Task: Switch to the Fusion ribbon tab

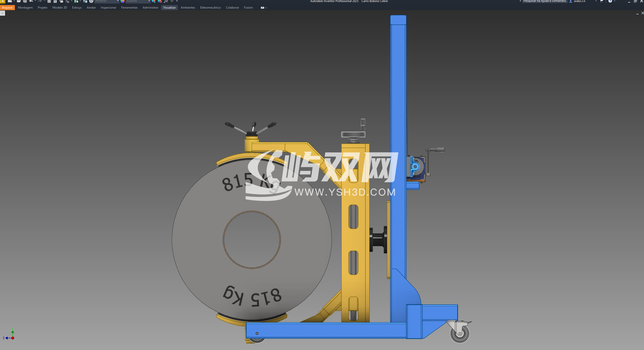Action: (x=248, y=8)
